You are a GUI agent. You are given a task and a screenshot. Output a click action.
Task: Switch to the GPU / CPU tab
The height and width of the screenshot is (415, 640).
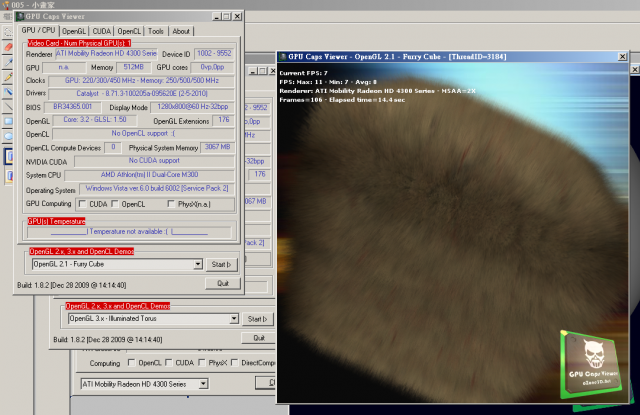38,31
